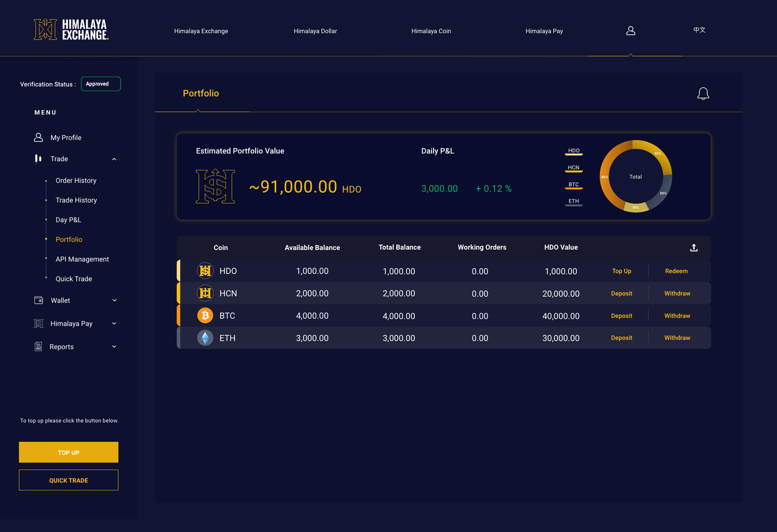
Task: Switch language to 中文
Action: tap(699, 30)
